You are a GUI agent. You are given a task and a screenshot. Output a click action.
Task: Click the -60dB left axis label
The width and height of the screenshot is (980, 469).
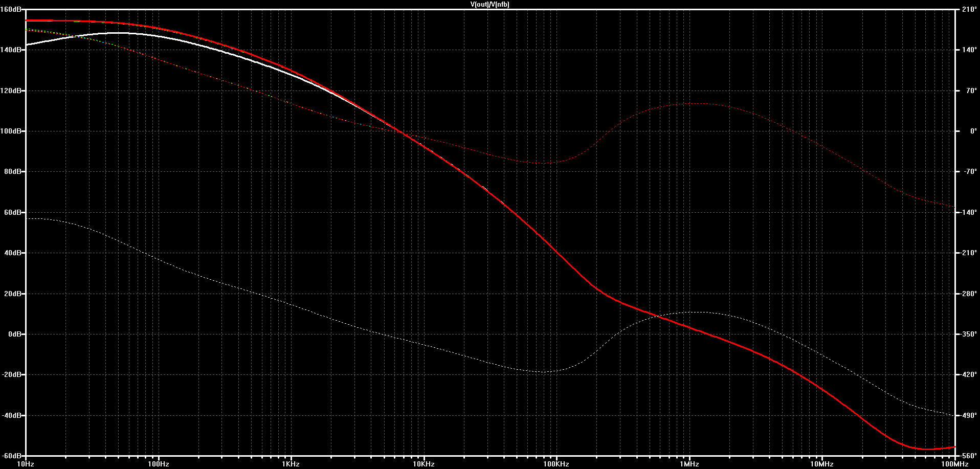[x=11, y=455]
